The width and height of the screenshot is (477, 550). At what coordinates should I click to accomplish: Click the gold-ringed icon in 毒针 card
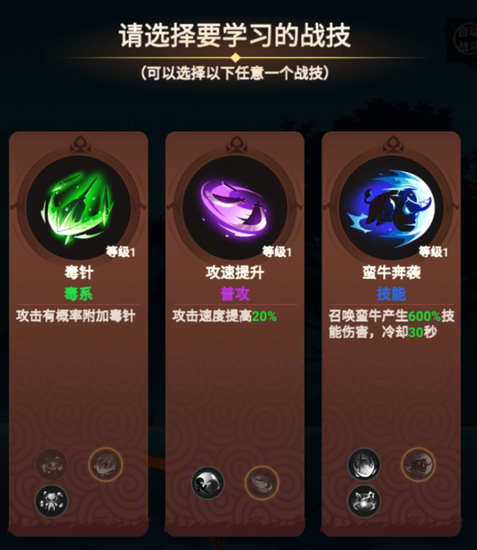click(x=105, y=464)
